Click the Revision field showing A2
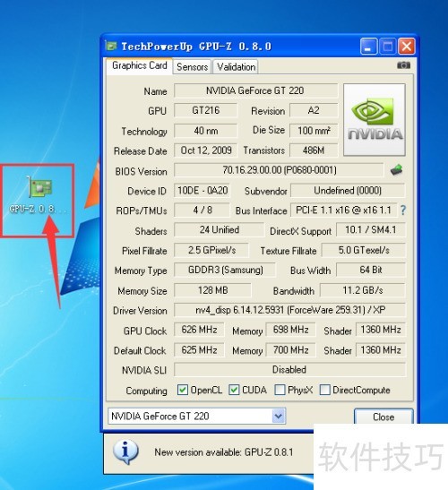 tap(314, 110)
